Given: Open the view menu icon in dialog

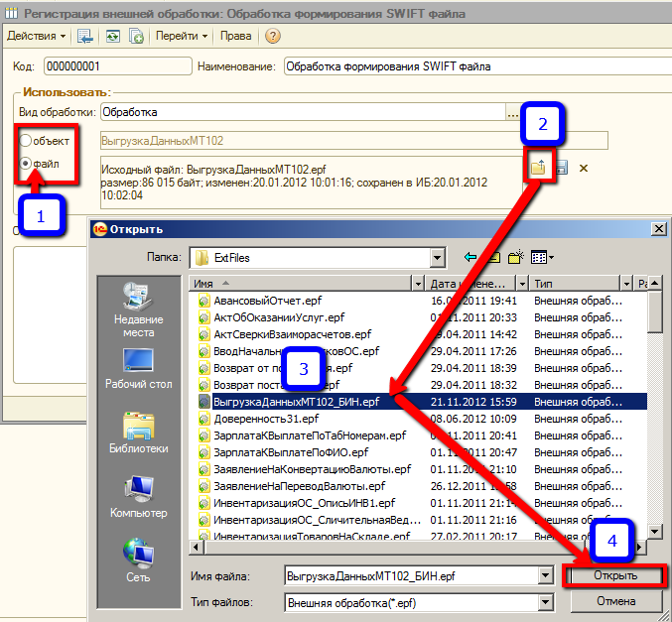Looking at the screenshot, I should (x=540, y=258).
